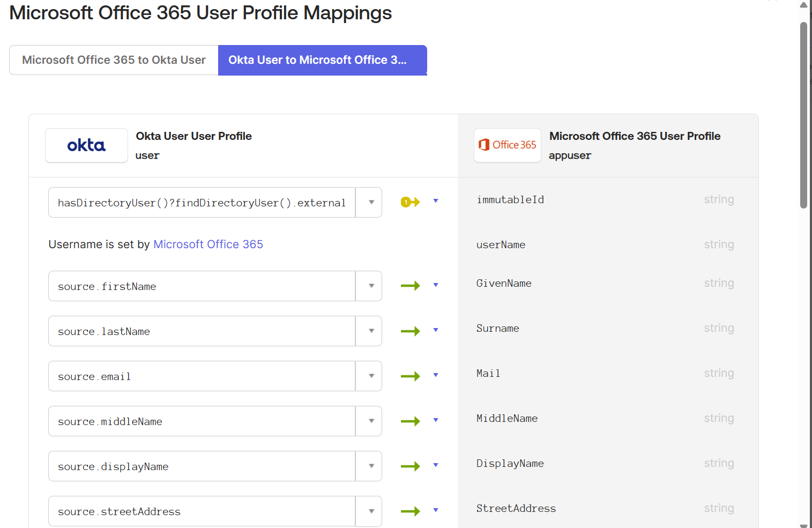812x528 pixels.
Task: Expand the source.middleName field dropdown
Action: (x=369, y=421)
